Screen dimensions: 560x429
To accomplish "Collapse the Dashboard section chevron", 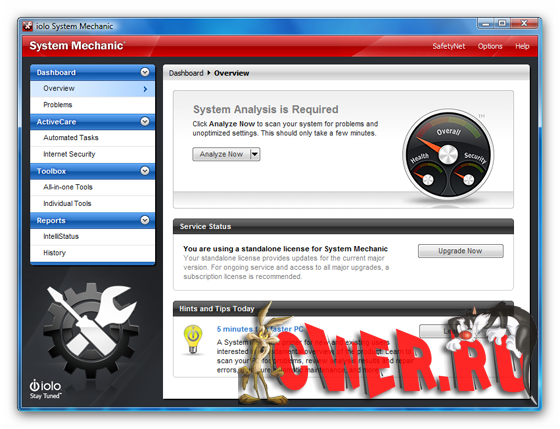I will pyautogui.click(x=145, y=72).
